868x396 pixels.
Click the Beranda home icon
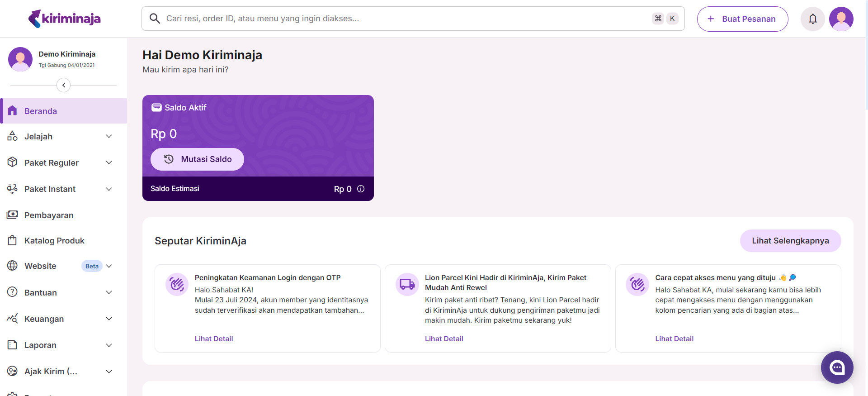pyautogui.click(x=12, y=111)
